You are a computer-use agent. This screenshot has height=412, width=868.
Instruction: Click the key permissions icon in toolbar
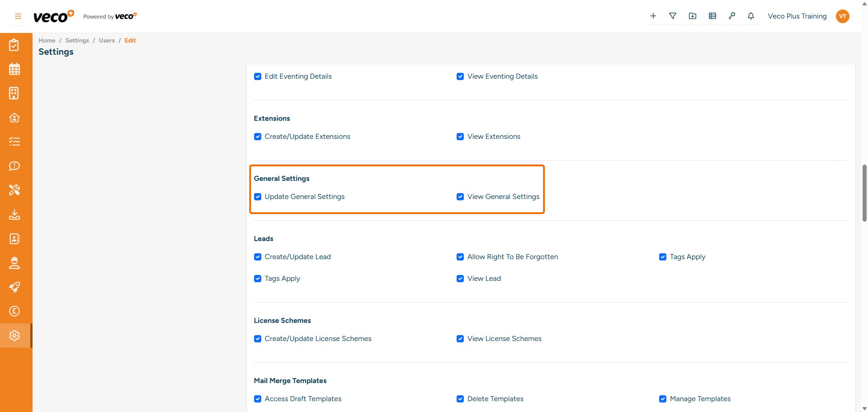[732, 16]
